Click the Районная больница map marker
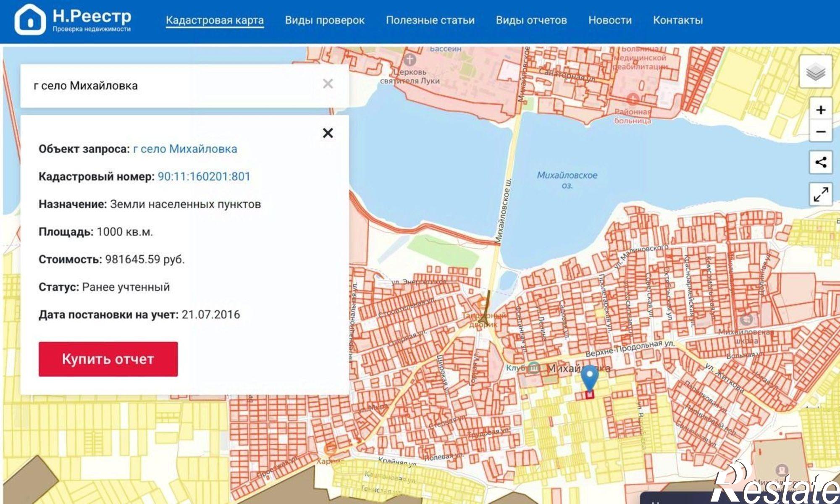The image size is (840, 504). pyautogui.click(x=633, y=99)
